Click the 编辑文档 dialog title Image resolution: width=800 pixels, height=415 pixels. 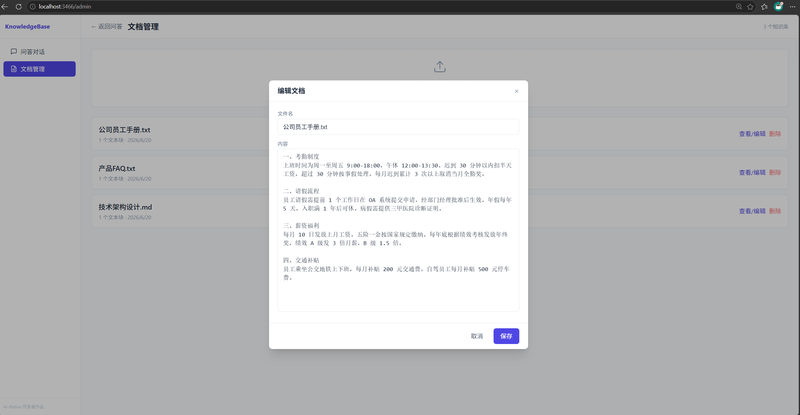(x=291, y=91)
